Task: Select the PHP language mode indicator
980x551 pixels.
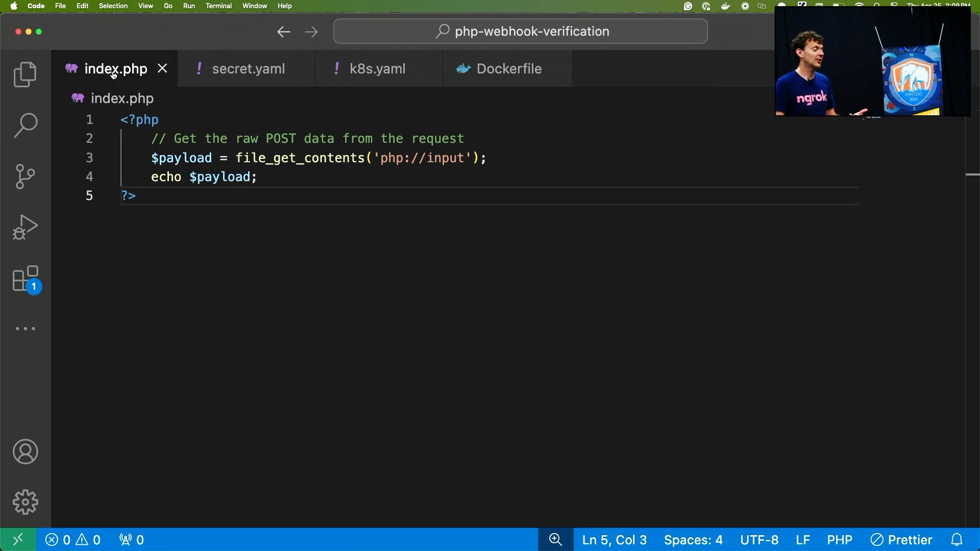Action: [840, 540]
